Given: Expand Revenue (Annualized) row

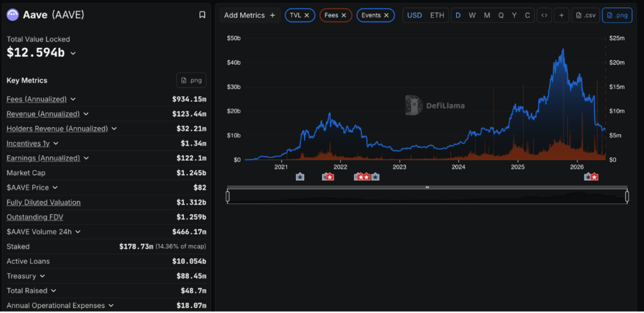Looking at the screenshot, I should coord(86,114).
